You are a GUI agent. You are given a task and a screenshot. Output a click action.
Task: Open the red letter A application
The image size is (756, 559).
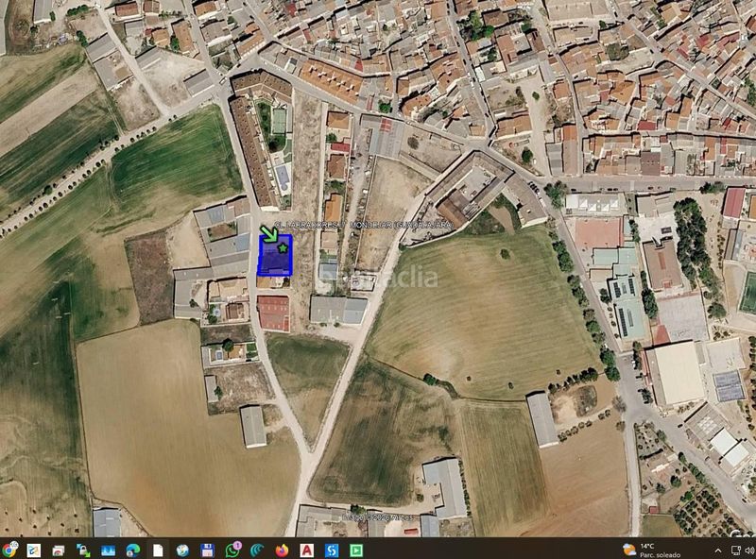[307, 550]
